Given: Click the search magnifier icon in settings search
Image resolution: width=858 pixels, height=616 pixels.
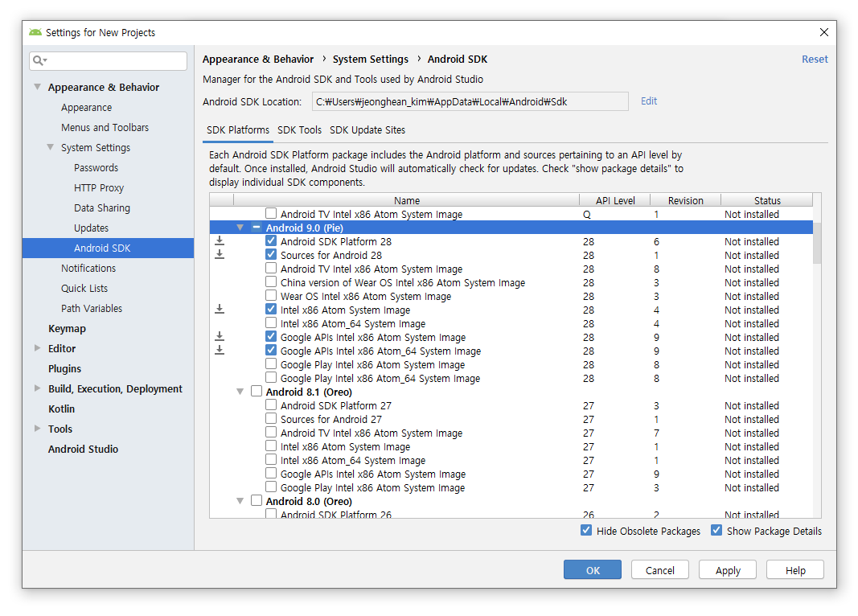Looking at the screenshot, I should click(37, 60).
